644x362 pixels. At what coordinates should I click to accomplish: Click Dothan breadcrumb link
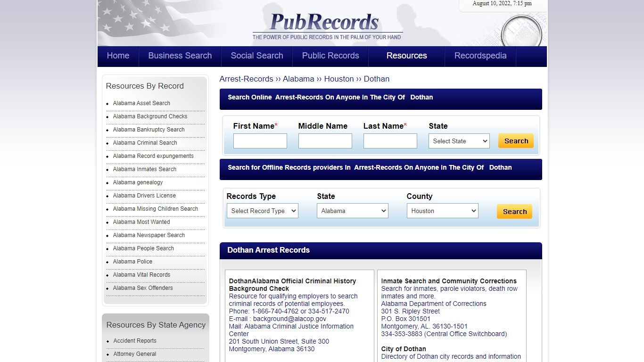377,79
